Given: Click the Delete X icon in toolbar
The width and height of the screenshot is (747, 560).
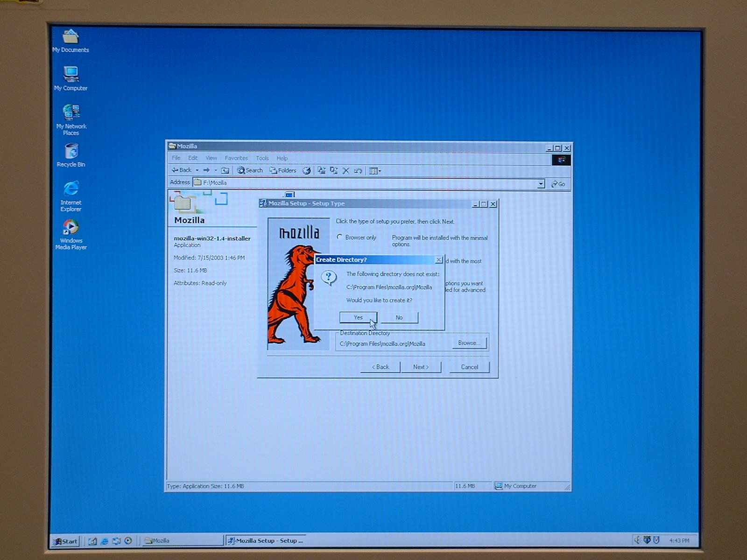Looking at the screenshot, I should point(346,171).
